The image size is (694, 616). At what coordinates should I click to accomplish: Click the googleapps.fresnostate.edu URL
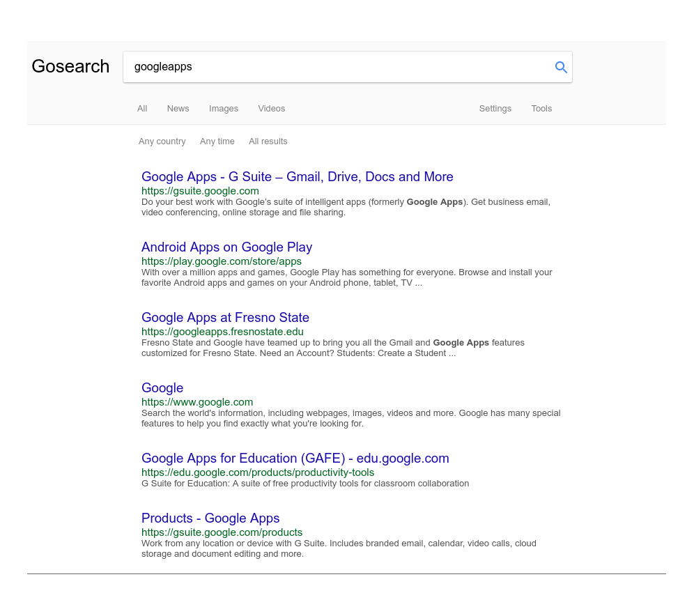[222, 332]
